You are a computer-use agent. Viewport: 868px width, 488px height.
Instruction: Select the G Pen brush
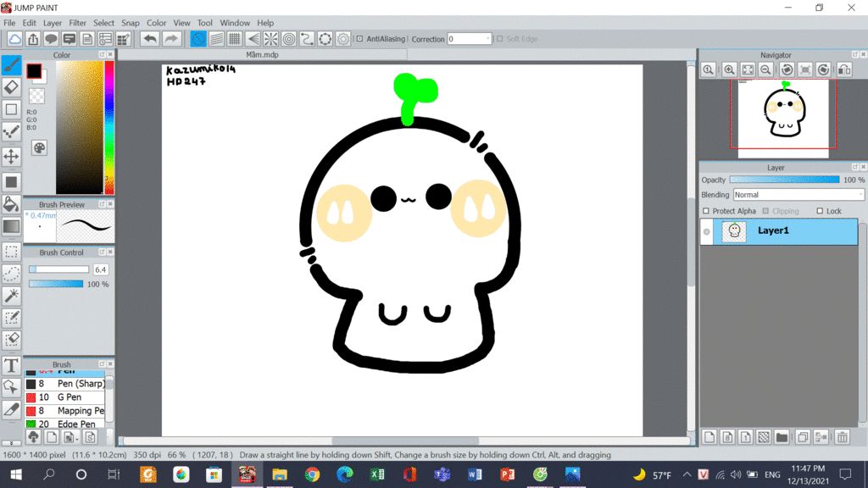tap(64, 397)
